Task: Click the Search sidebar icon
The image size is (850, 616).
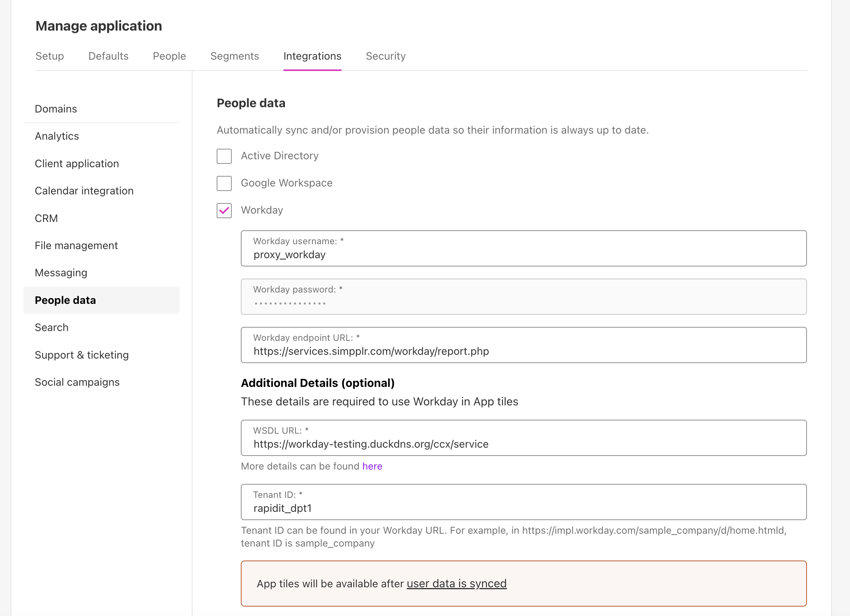Action: click(x=51, y=327)
